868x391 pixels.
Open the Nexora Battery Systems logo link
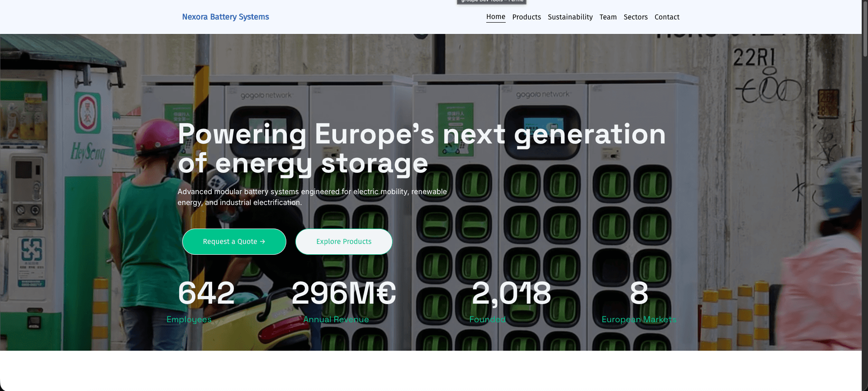coord(225,17)
